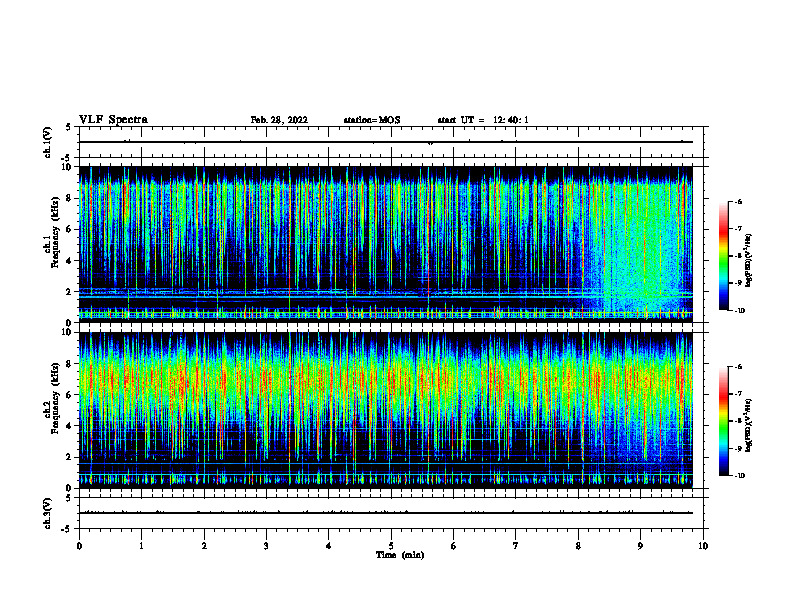Select the ch.2 colorbar "log(PSD)(V²/Hz)" label
Screen dimensions: 792x612
[x=749, y=426]
